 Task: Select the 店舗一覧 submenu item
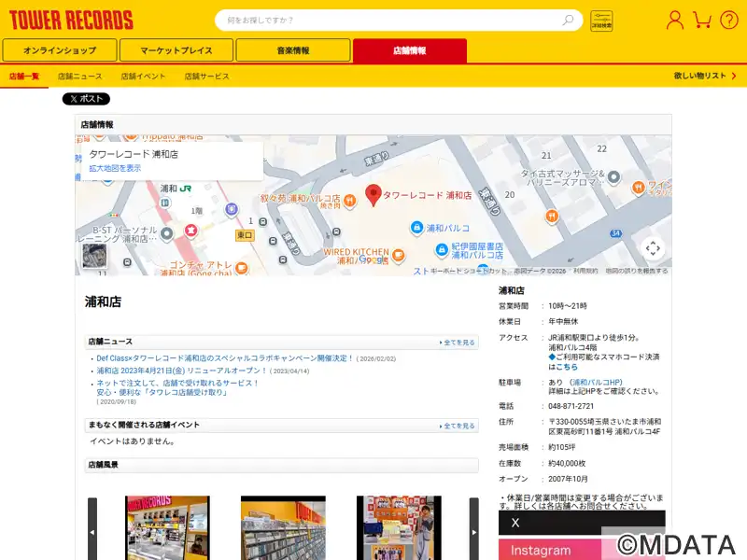point(24,77)
